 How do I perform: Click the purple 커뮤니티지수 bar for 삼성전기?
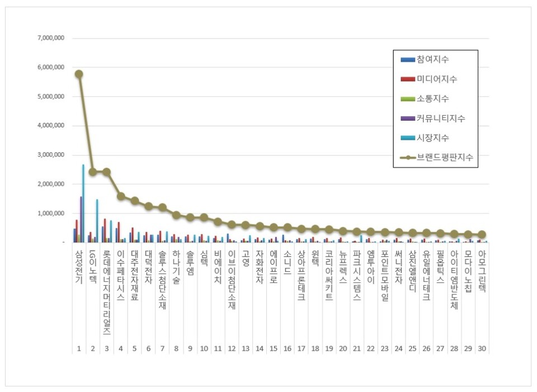81,219
